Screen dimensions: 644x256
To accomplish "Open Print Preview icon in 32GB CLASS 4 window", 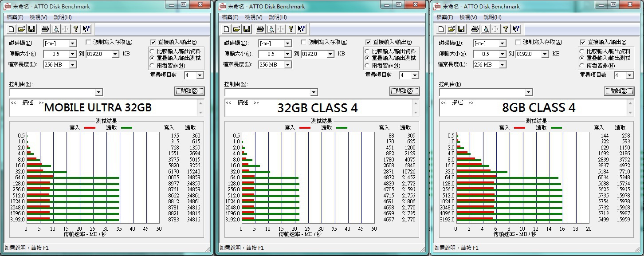I will [x=270, y=29].
